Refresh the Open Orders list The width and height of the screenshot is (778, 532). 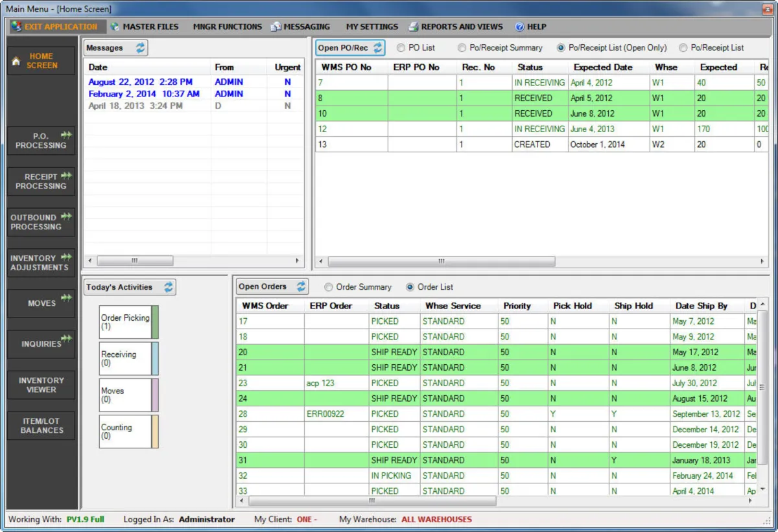point(301,286)
